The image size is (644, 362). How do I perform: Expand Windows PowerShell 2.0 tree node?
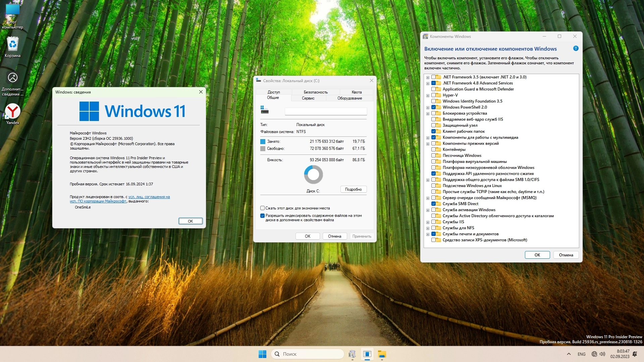tap(428, 108)
